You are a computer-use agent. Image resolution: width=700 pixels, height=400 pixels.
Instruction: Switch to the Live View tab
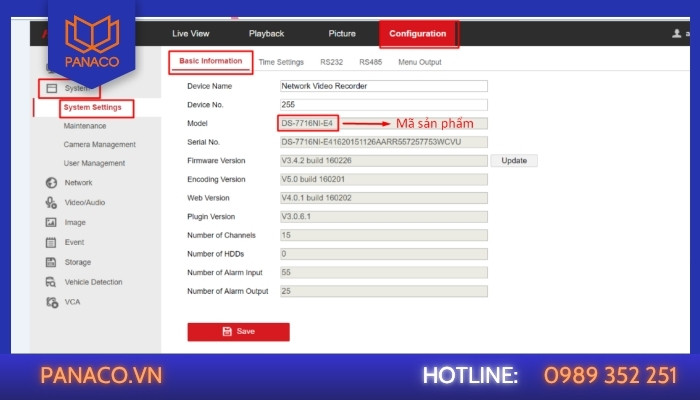(x=191, y=33)
